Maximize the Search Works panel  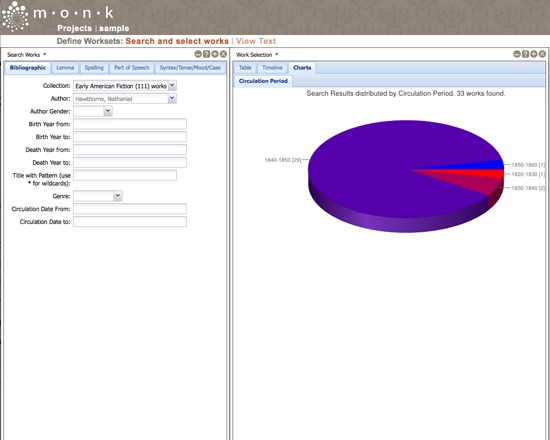[215, 54]
